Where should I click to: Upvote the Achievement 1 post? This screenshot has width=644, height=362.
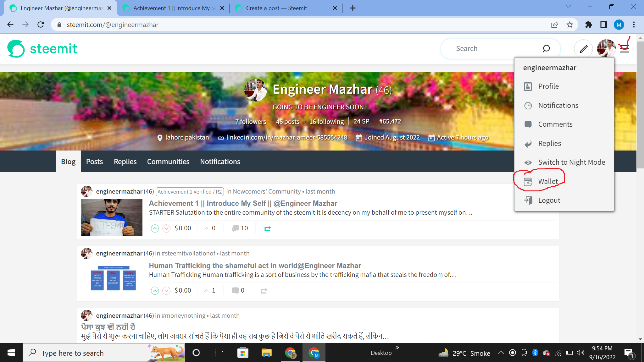pyautogui.click(x=155, y=228)
